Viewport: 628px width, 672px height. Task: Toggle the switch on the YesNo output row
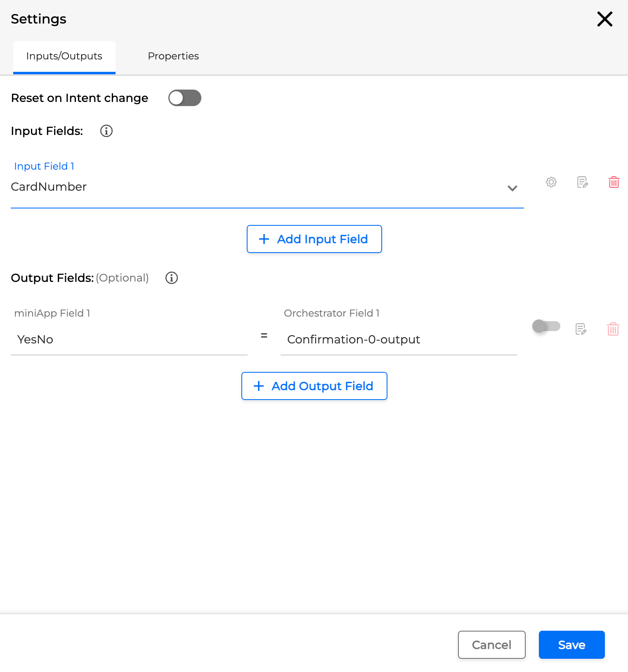pyautogui.click(x=546, y=326)
